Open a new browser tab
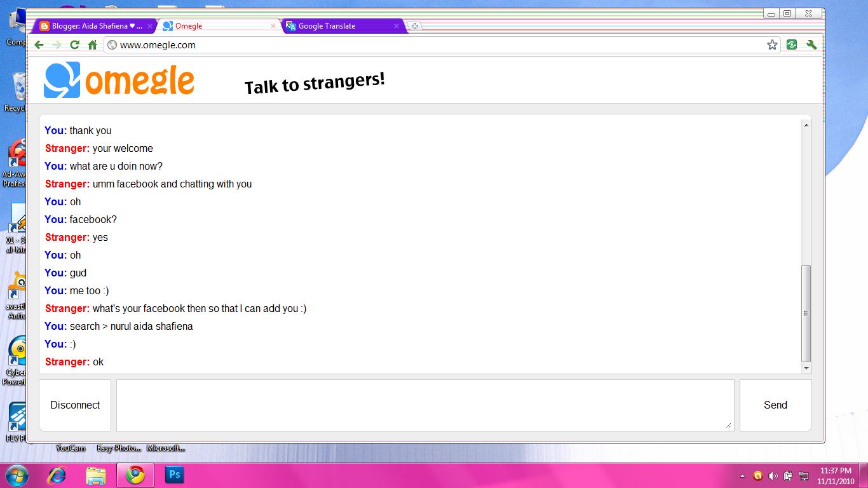The image size is (868, 488). tap(414, 26)
